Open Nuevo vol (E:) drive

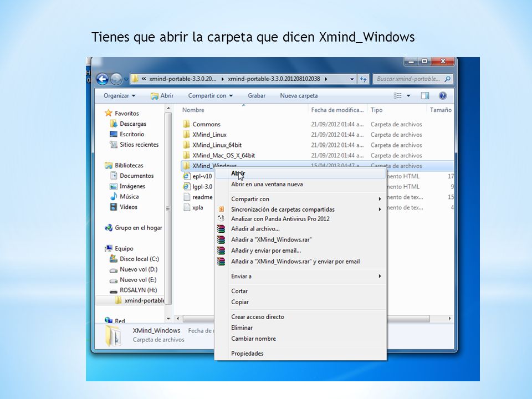pos(134,280)
